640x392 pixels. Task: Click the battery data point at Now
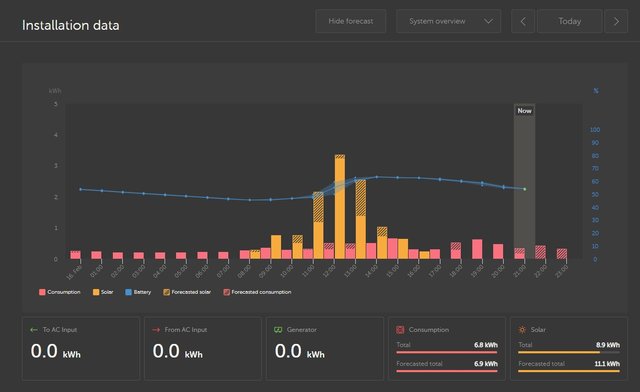524,189
